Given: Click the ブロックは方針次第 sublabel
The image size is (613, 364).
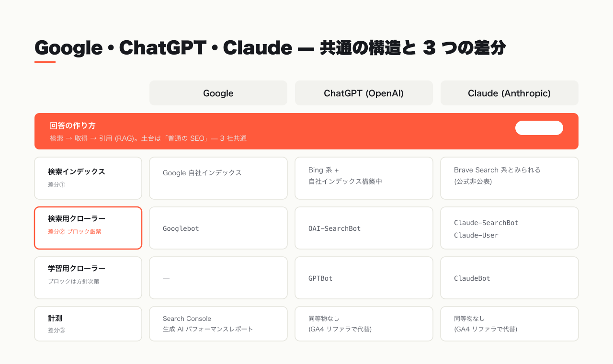Looking at the screenshot, I should point(74,281).
